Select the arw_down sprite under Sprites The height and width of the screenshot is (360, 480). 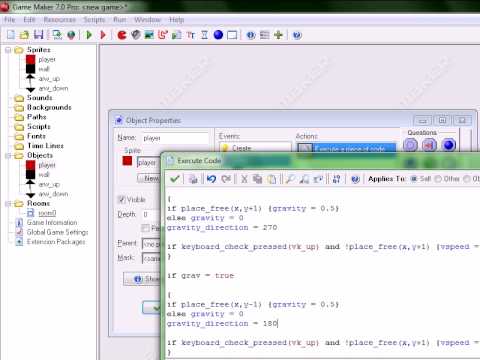[x=53, y=88]
